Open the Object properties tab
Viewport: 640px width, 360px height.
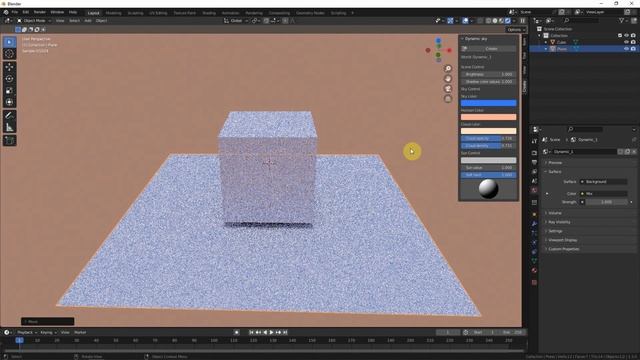coord(534,214)
